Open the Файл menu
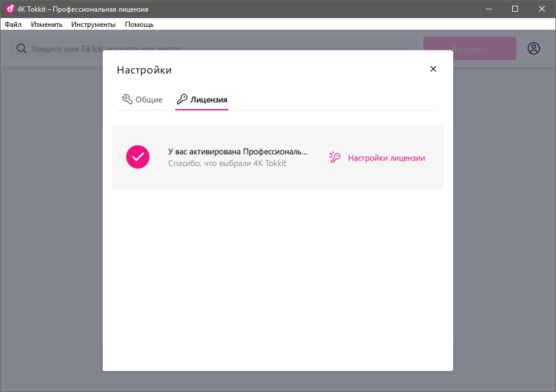 point(13,24)
